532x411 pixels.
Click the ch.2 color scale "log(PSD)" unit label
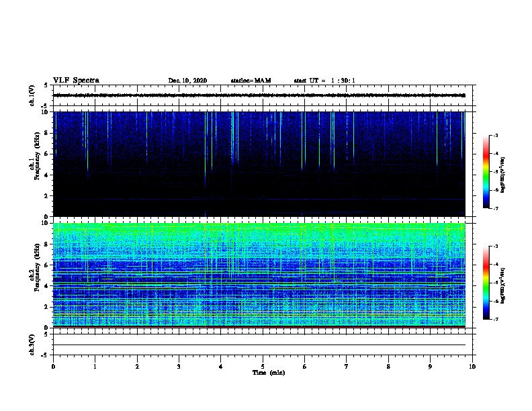coord(503,285)
